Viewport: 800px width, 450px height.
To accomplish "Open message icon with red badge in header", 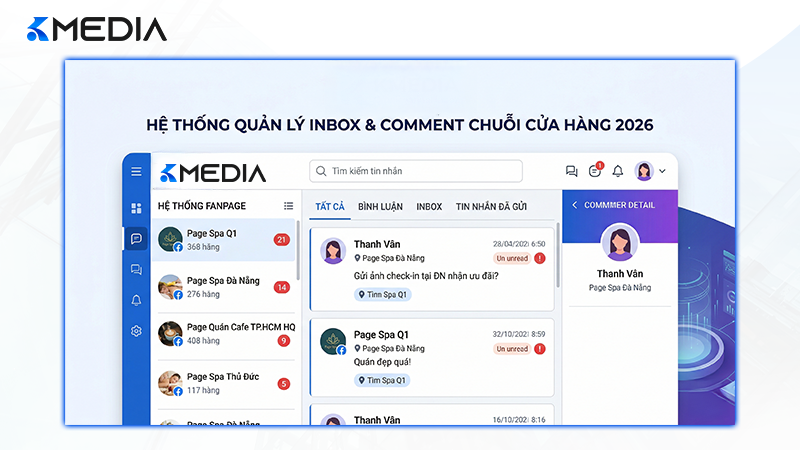I will pos(595,170).
